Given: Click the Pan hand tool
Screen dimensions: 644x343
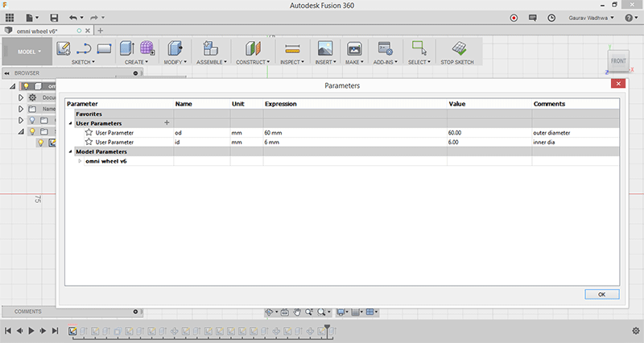Looking at the screenshot, I should [x=297, y=312].
